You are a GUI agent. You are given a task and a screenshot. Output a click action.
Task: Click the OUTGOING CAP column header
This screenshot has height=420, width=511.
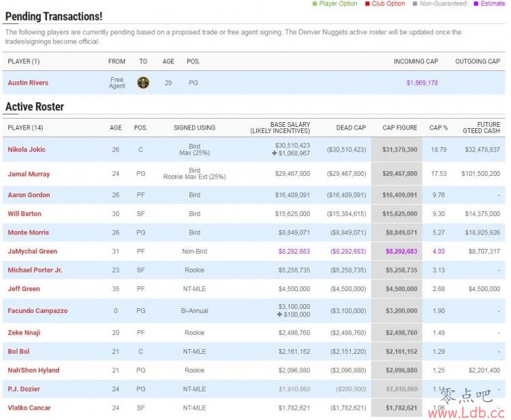point(478,61)
